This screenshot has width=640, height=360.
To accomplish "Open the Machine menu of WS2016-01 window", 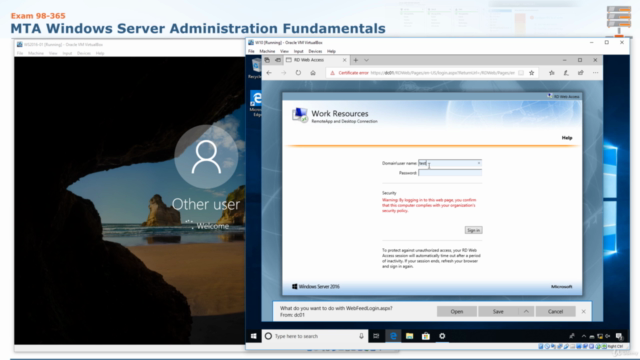I will coord(36,53).
